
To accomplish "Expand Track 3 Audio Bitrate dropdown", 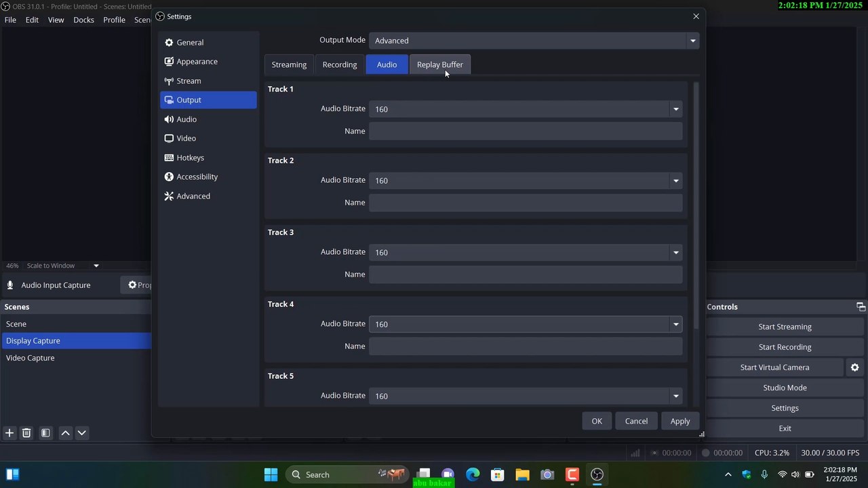I will pyautogui.click(x=675, y=252).
